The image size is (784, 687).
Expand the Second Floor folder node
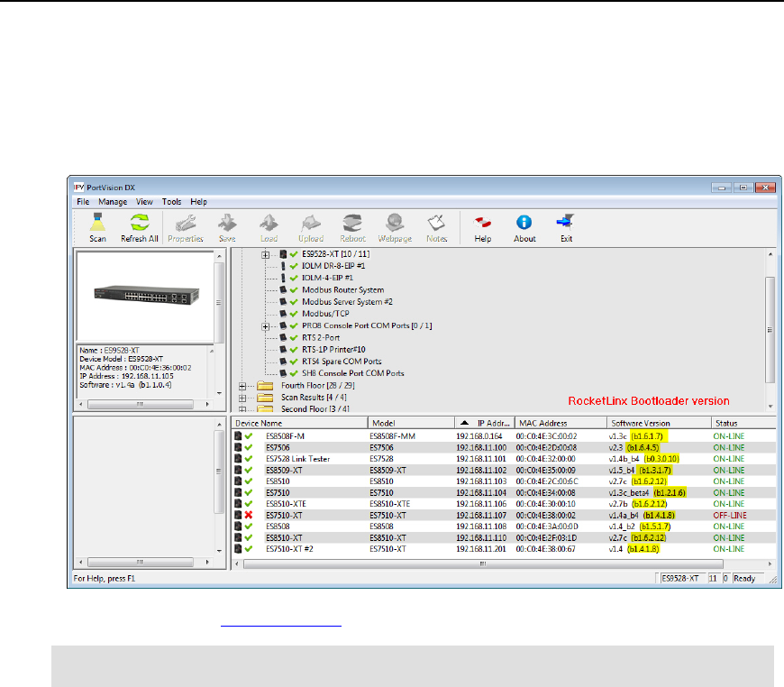tap(242, 408)
